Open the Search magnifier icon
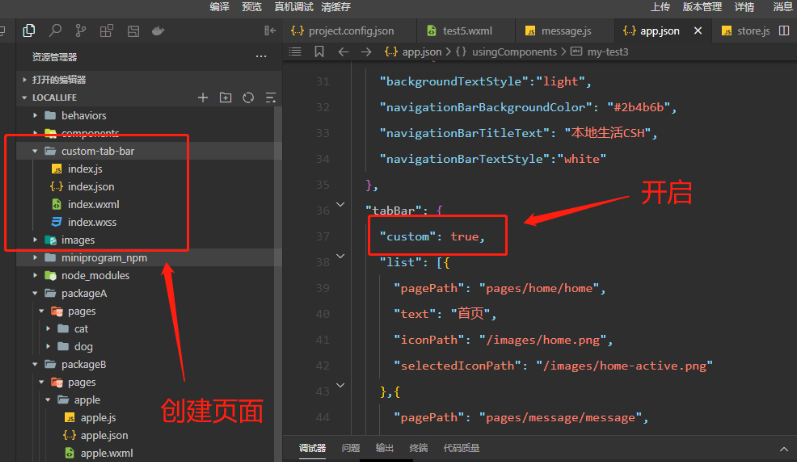Screen dimensions: 797x462 click(55, 31)
